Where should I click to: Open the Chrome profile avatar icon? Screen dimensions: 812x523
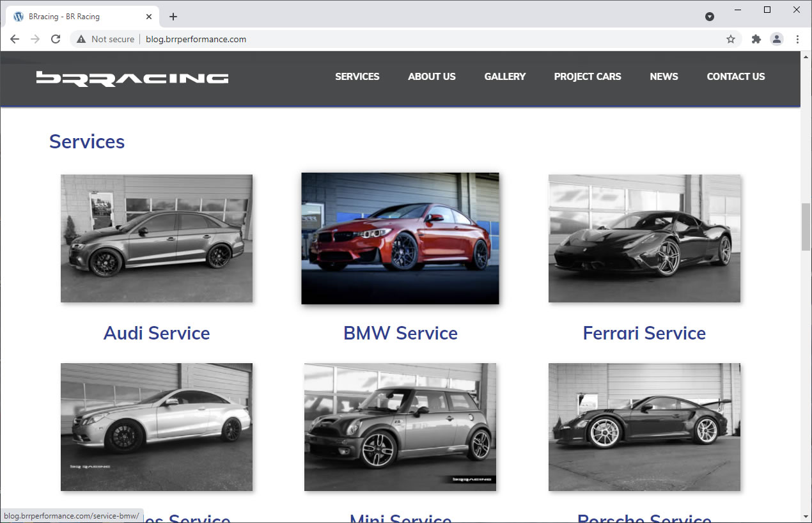[777, 39]
